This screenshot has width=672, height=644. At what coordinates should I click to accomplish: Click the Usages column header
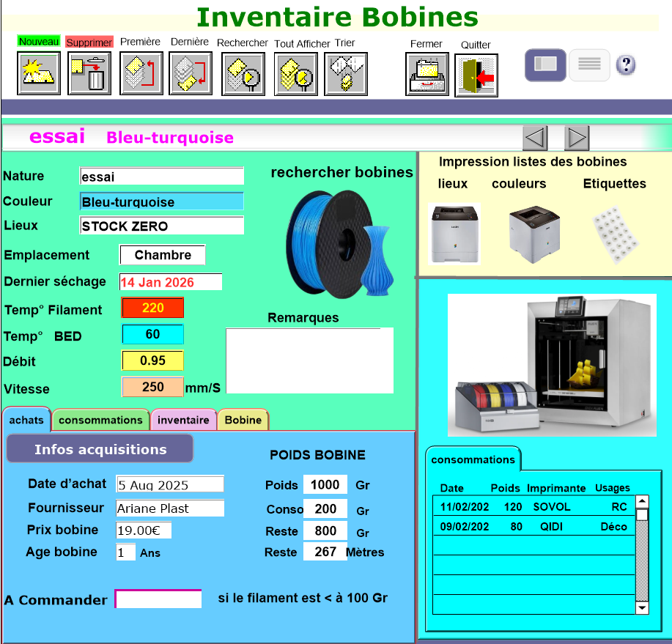[x=612, y=488]
